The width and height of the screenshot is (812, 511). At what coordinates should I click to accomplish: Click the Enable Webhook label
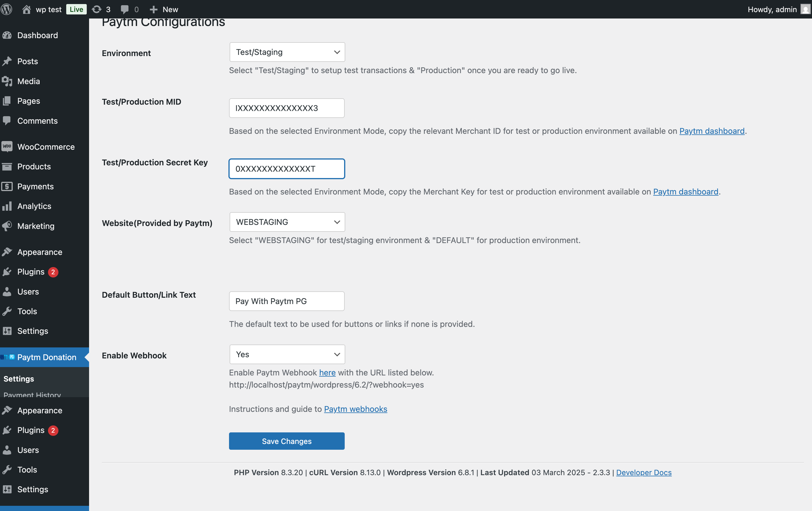[x=134, y=355]
